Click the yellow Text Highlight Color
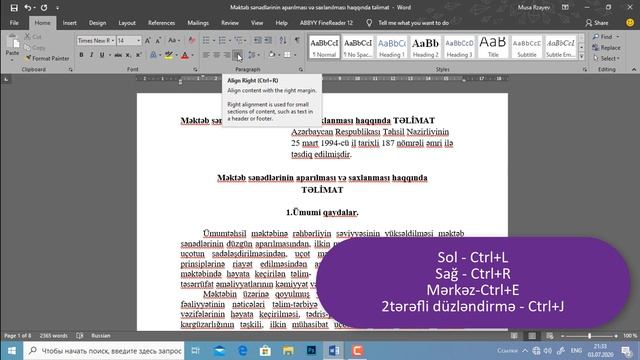The width and height of the screenshot is (640, 360). coord(168,55)
